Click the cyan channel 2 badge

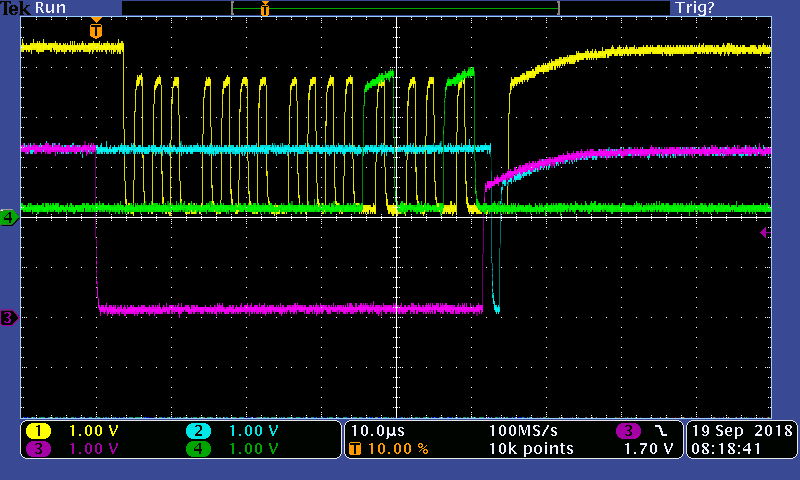pos(198,431)
